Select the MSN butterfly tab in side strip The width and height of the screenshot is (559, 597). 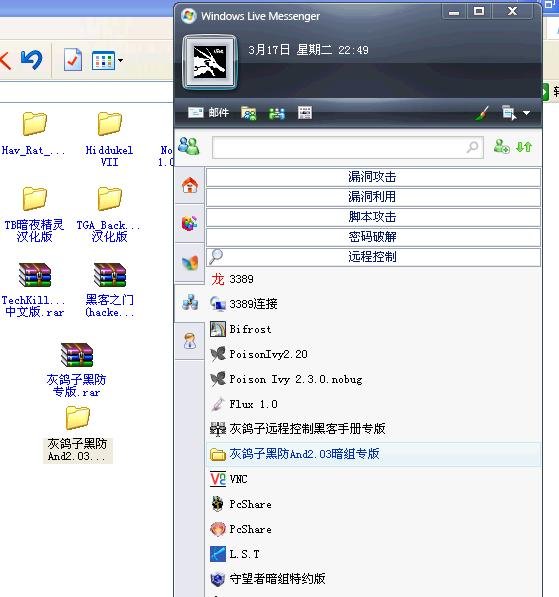(x=190, y=262)
